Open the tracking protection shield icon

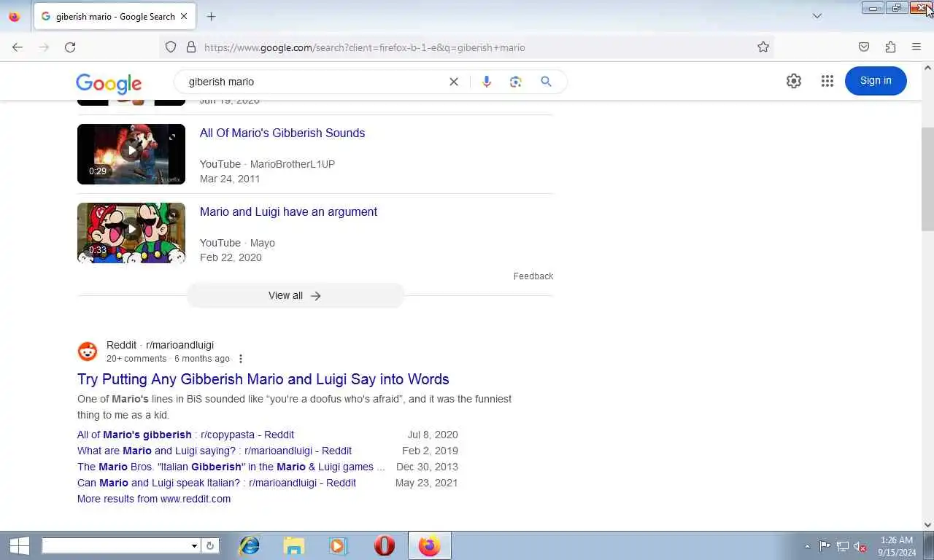tap(171, 47)
